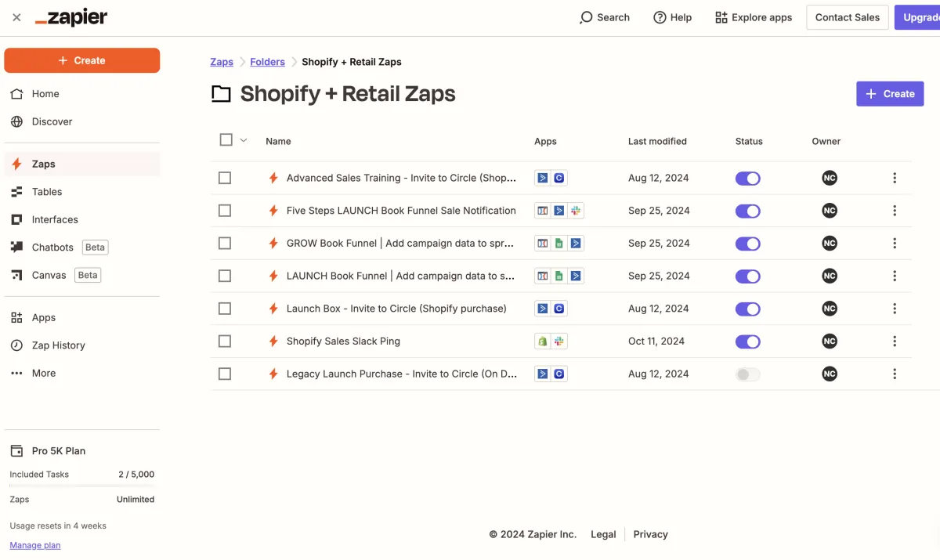
Task: Expand More options in the sidebar
Action: (x=82, y=373)
